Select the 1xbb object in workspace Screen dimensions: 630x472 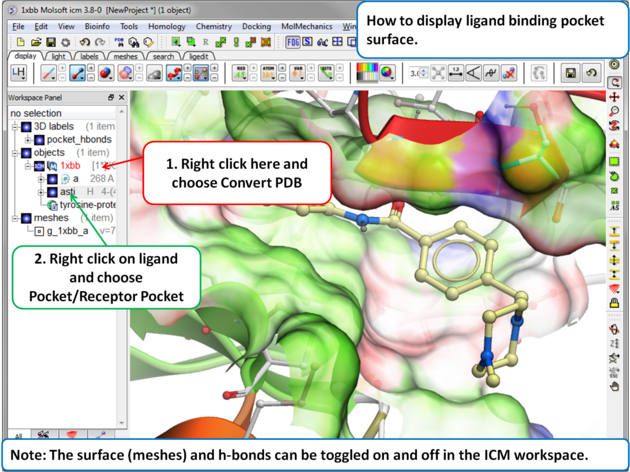(x=70, y=166)
